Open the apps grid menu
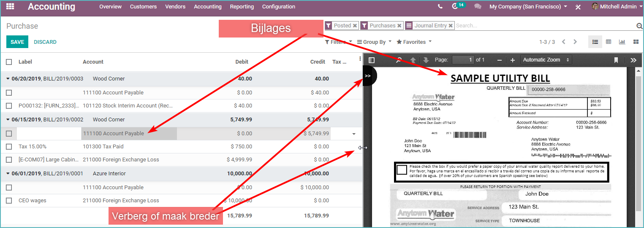 [x=10, y=7]
